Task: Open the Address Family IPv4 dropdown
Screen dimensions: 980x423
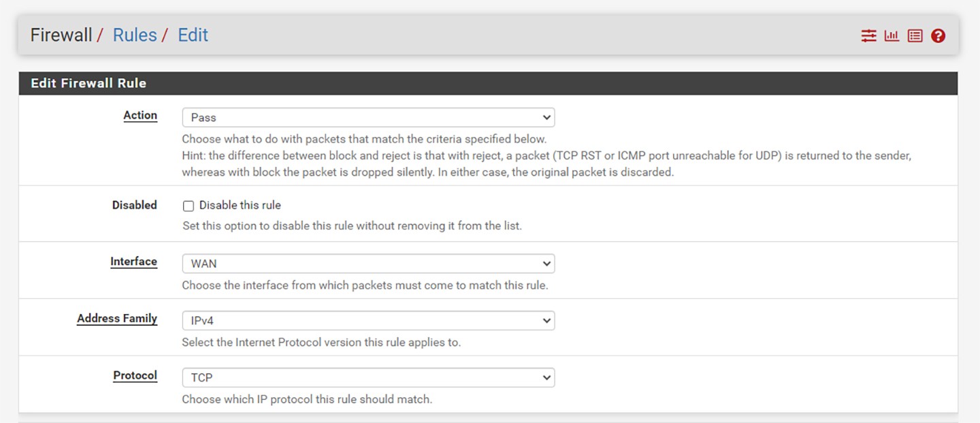Action: pos(368,320)
